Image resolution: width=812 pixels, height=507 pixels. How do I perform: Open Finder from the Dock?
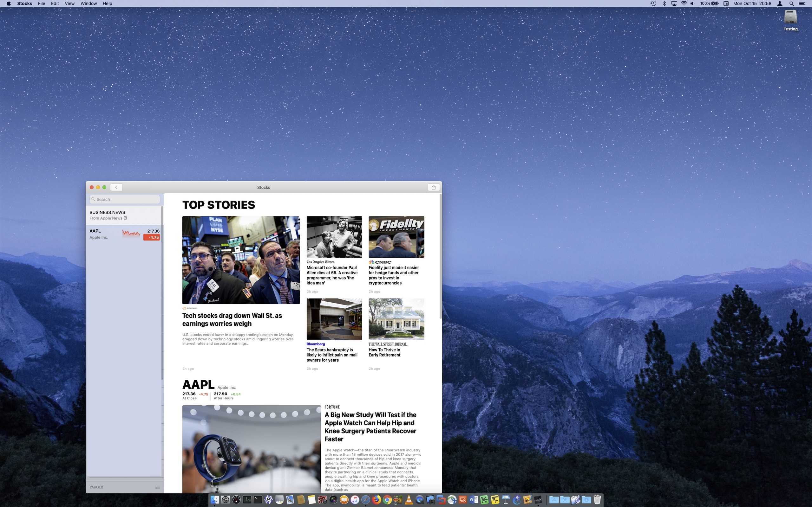click(215, 500)
